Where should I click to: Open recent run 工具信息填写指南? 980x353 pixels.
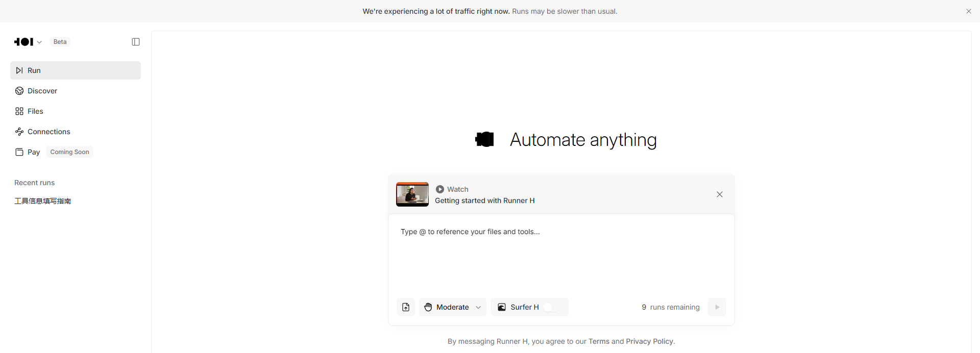[43, 201]
